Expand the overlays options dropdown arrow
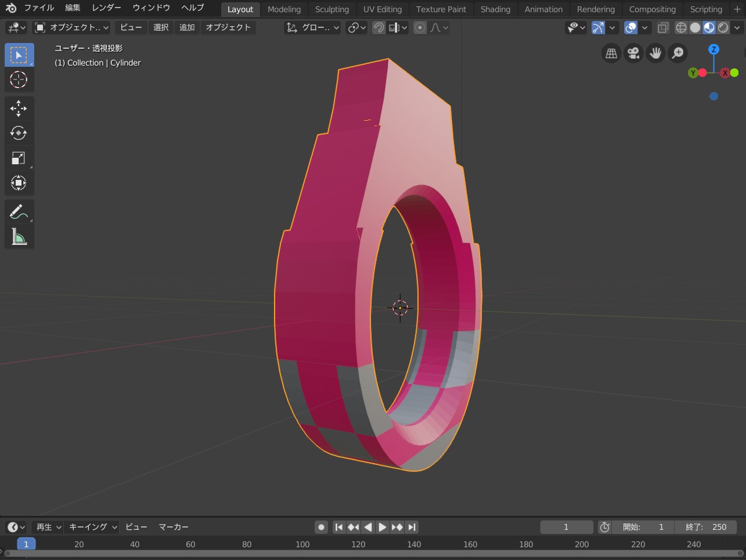The width and height of the screenshot is (746, 560). (645, 27)
